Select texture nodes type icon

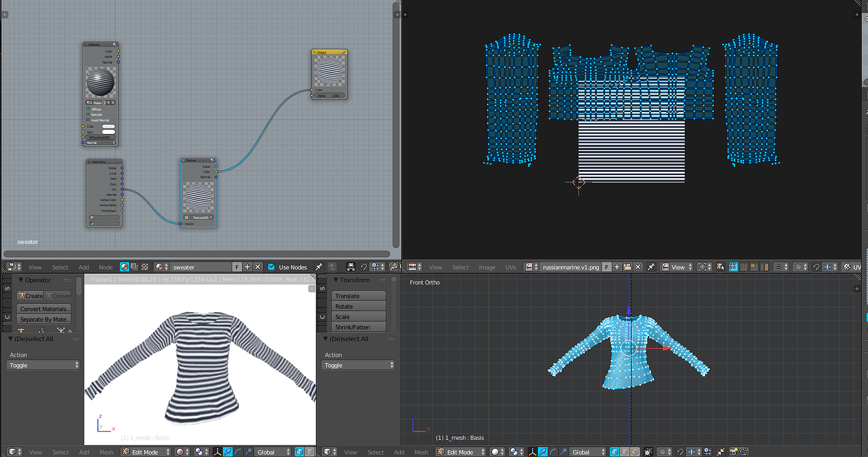tap(145, 267)
